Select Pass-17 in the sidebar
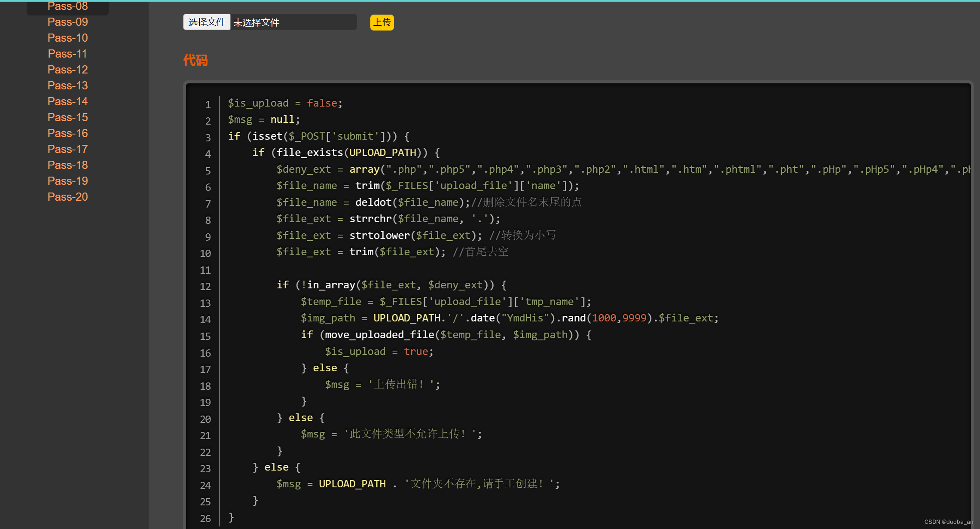 pyautogui.click(x=67, y=149)
